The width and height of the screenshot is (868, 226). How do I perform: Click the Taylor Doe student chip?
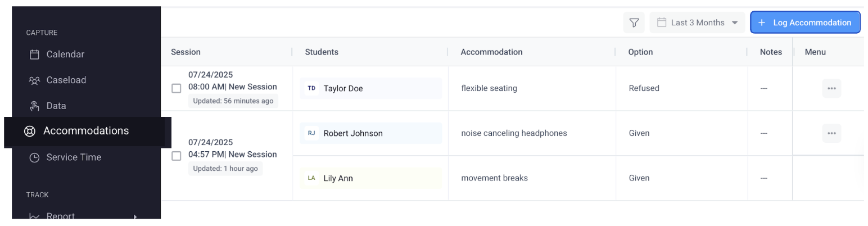pyautogui.click(x=370, y=88)
